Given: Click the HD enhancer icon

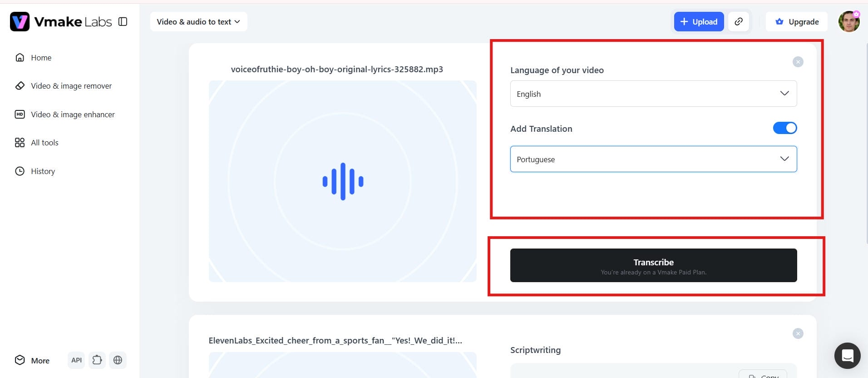Looking at the screenshot, I should click(x=20, y=114).
